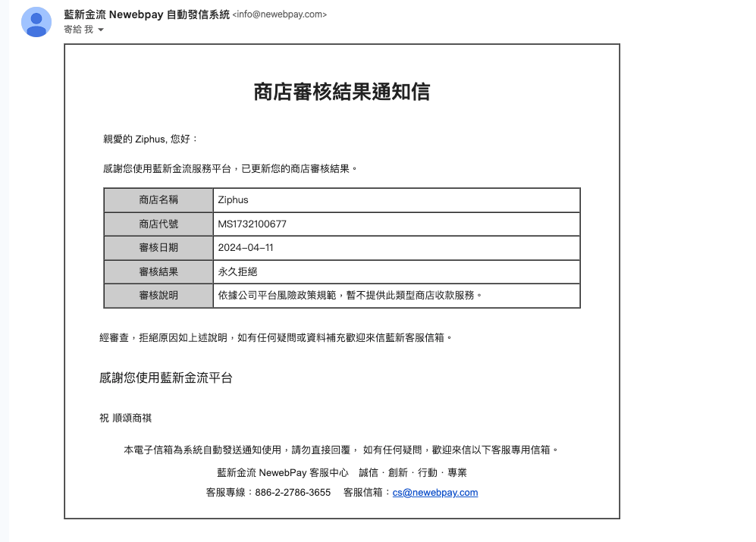Click sender name 藍新金流 Newebpay 自動發信系統

[x=146, y=14]
